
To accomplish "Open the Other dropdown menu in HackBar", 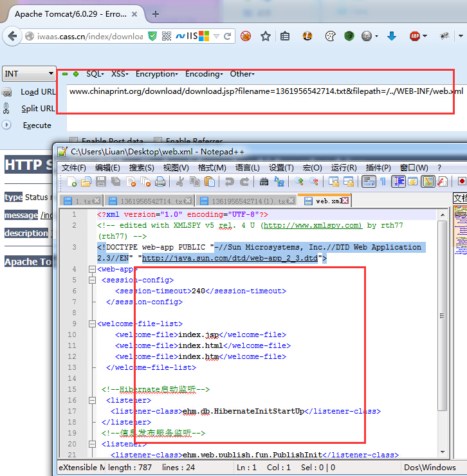I will [x=242, y=74].
